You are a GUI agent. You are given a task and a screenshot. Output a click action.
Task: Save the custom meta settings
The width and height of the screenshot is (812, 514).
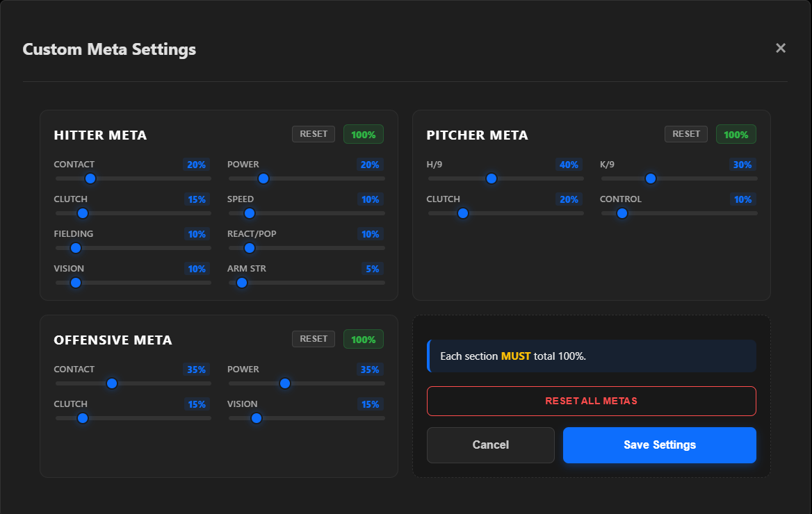click(x=660, y=445)
